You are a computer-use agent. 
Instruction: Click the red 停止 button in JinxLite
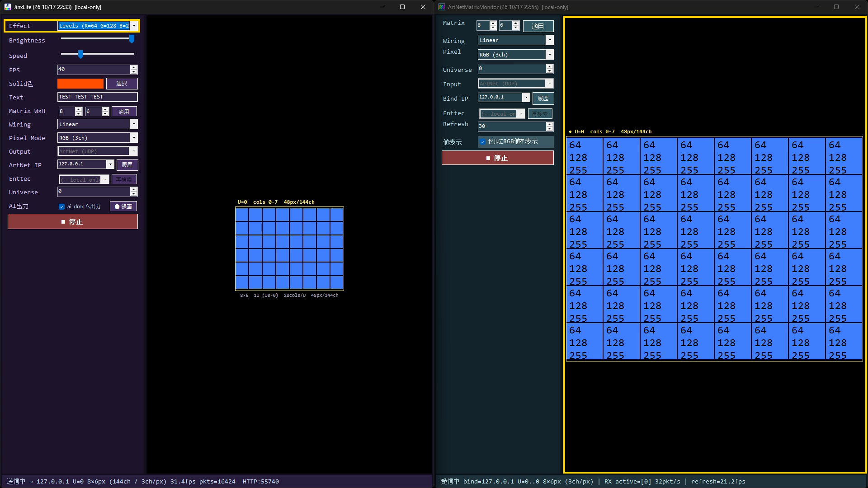click(73, 222)
